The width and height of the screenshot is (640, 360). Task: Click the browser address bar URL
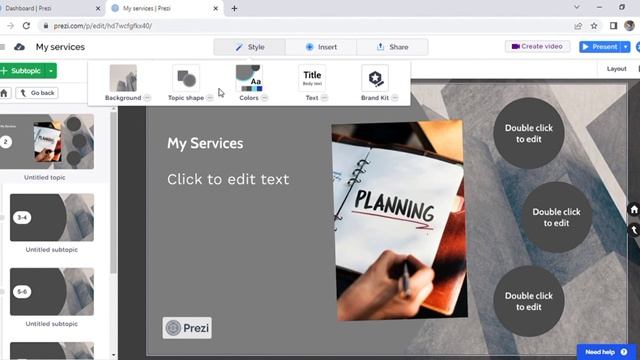tap(103, 26)
